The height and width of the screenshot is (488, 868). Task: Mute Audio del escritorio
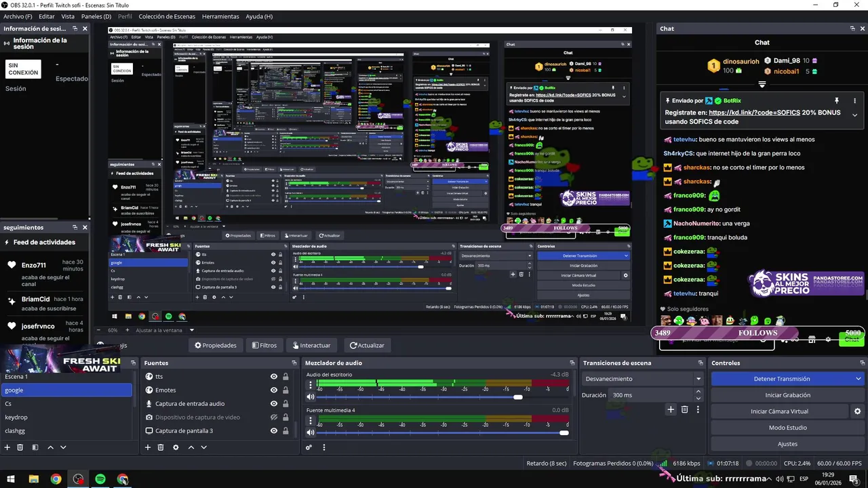[311, 396]
